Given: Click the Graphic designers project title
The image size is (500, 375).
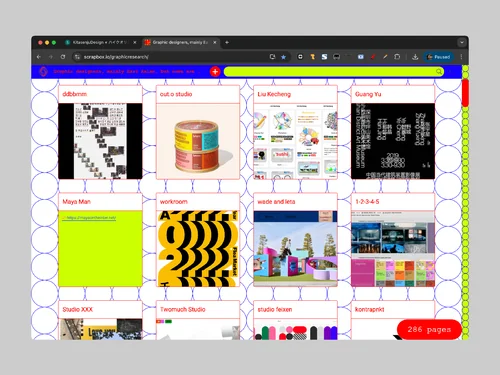Looking at the screenshot, I should (126, 71).
